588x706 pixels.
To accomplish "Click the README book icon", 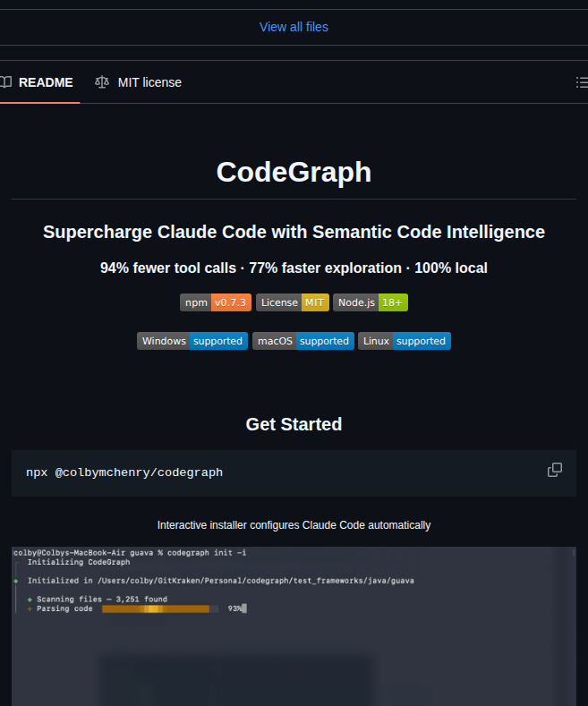I will 5,82.
